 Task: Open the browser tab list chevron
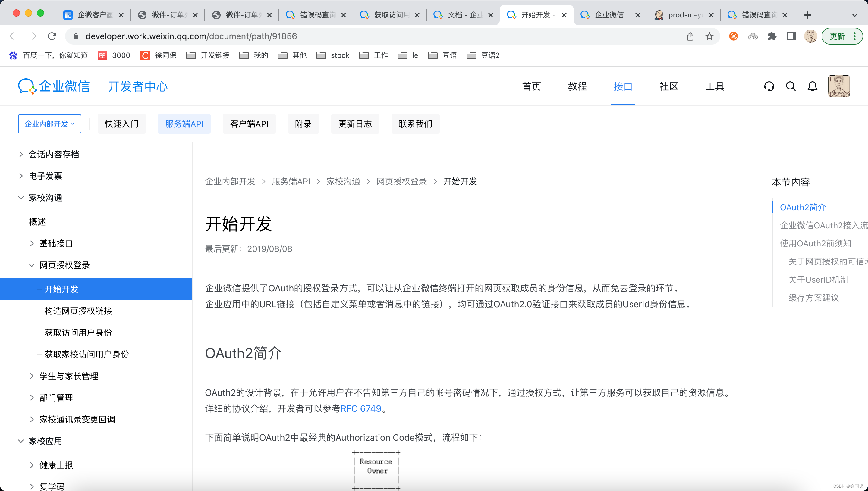[x=854, y=15]
